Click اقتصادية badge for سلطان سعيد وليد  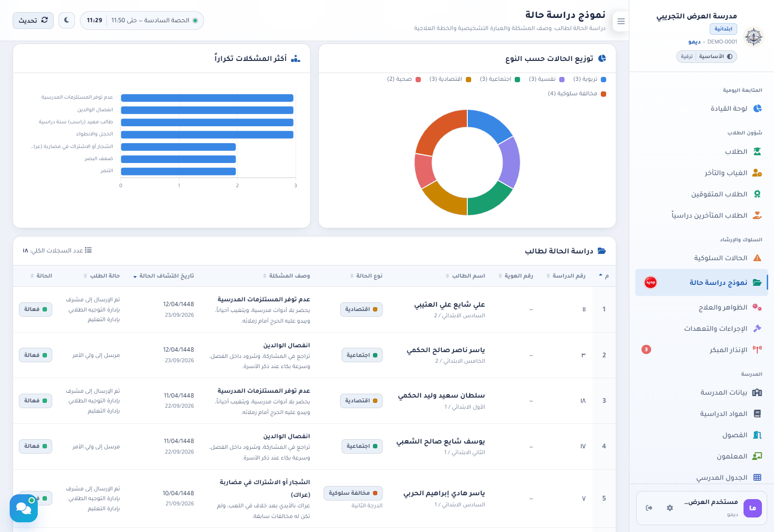point(361,400)
